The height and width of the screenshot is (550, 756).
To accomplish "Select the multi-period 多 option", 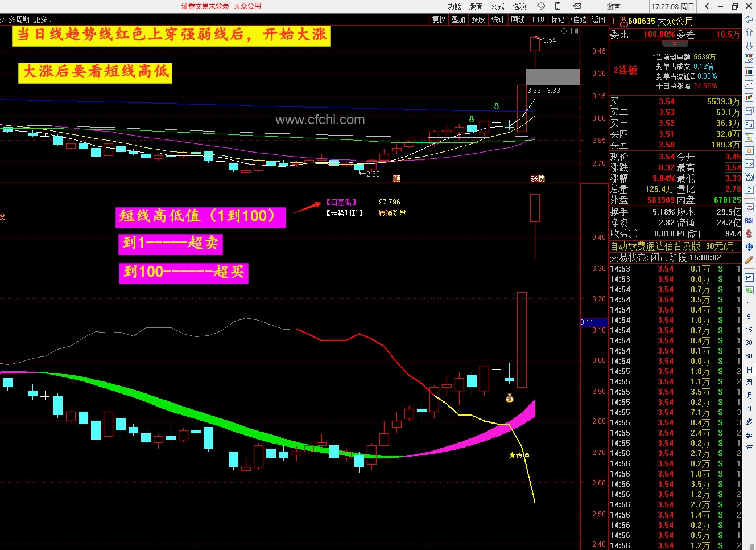I will click(749, 422).
